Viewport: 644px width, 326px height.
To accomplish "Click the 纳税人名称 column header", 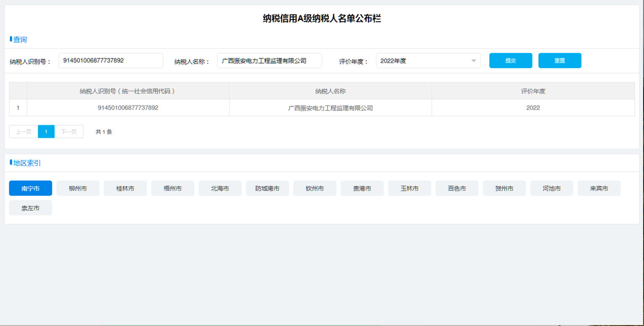I will tap(330, 91).
